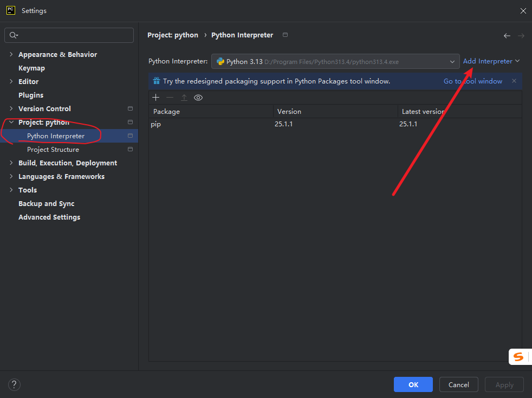Select Editor settings label
This screenshot has width=532, height=398.
[29, 81]
